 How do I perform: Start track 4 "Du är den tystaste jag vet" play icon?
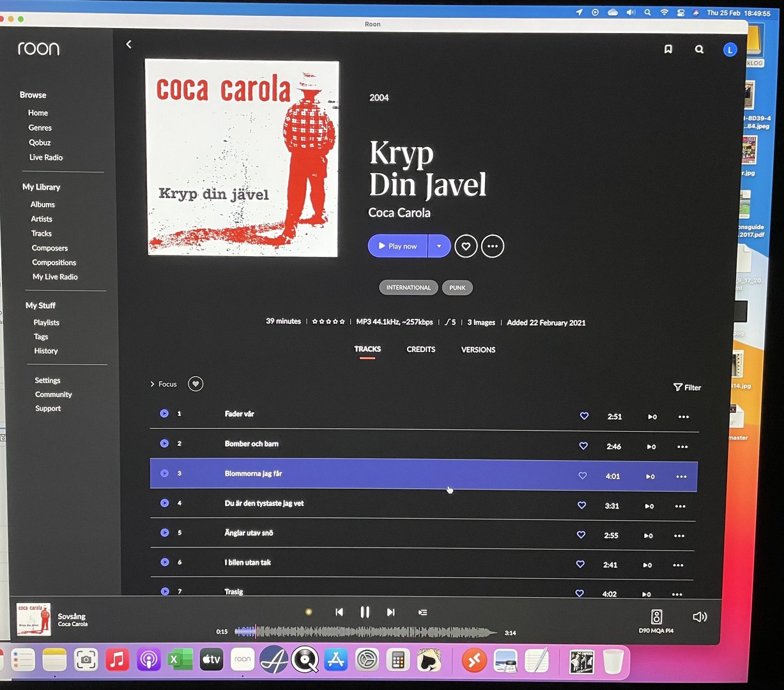(x=164, y=503)
